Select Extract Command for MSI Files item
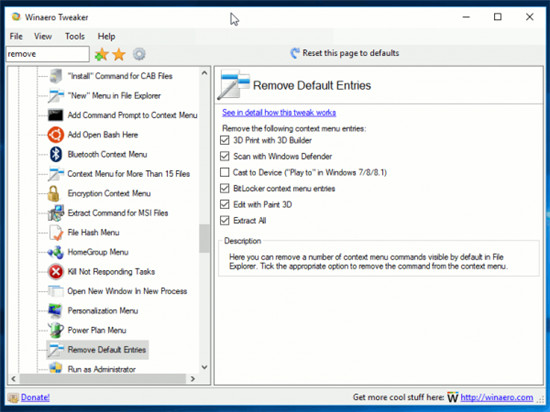This screenshot has width=550, height=412. 118,213
